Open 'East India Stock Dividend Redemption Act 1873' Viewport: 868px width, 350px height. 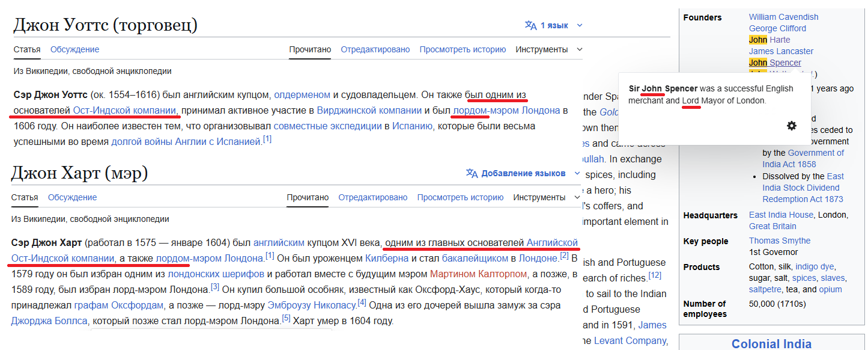pos(803,188)
